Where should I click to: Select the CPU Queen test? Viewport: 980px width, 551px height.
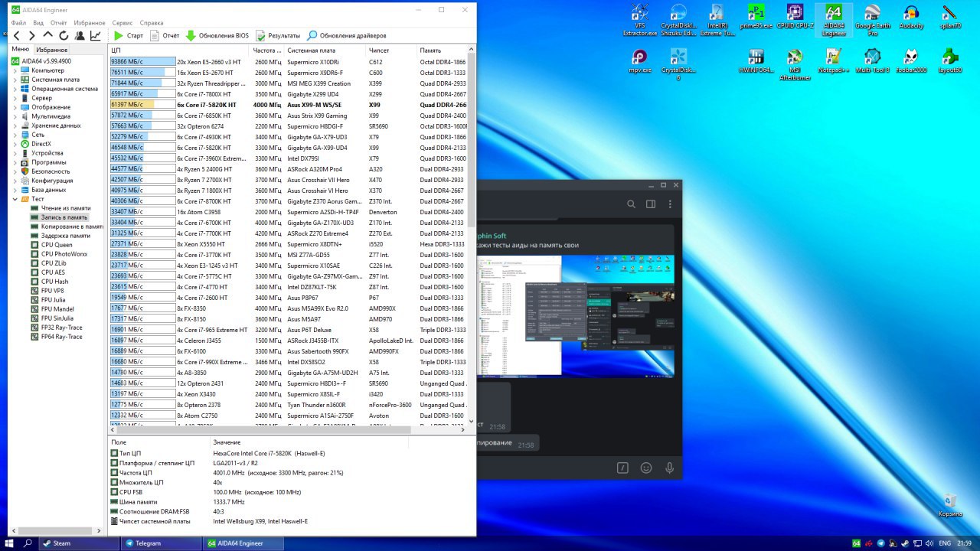(57, 245)
